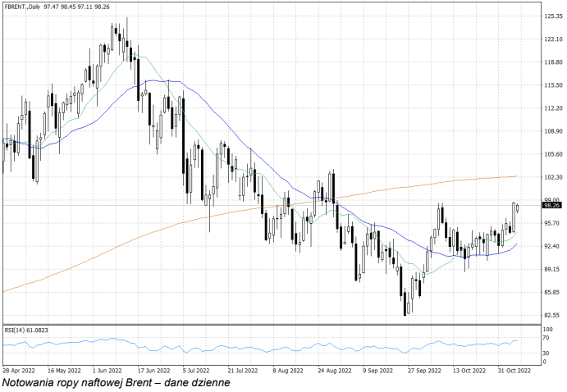Select the 1 Jun 2022 date marker
Viewport: 567px width, 392px height.
(x=107, y=371)
